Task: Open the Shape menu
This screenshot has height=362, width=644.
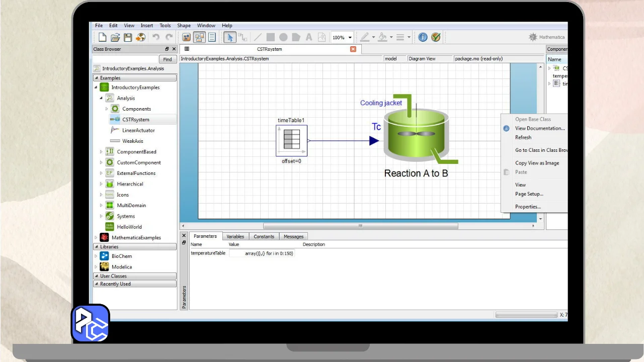Action: pos(184,26)
